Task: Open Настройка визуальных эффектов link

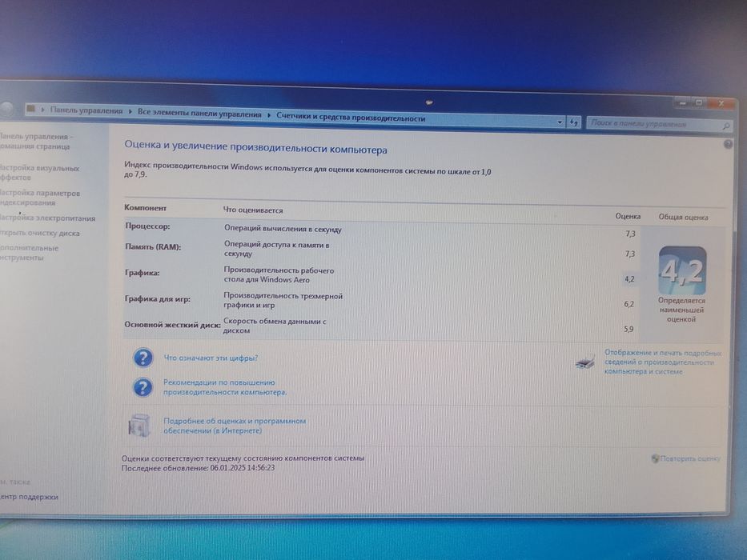Action: 39,172
